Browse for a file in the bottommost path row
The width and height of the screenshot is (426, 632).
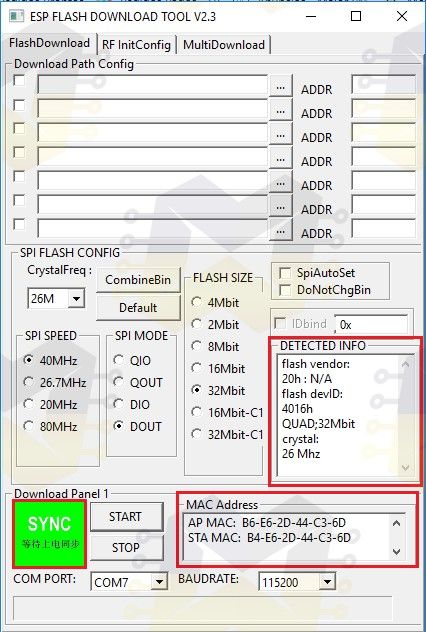point(281,231)
